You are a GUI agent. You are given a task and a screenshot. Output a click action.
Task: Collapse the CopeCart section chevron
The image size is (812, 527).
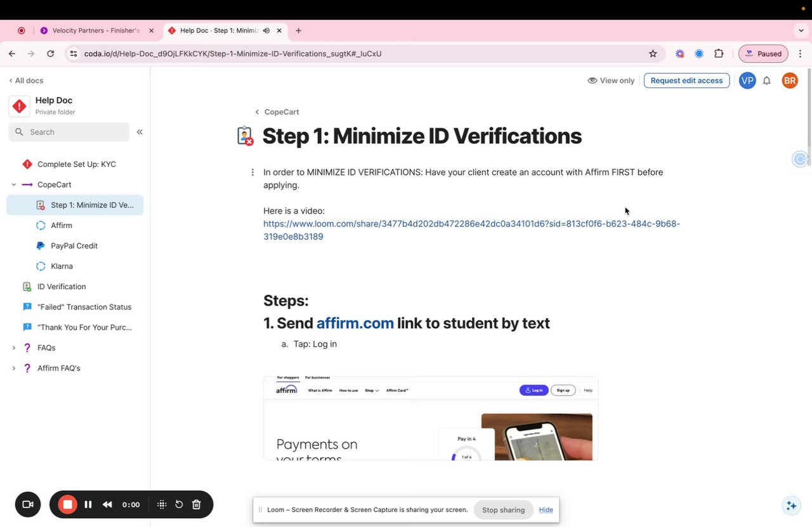[x=13, y=185]
